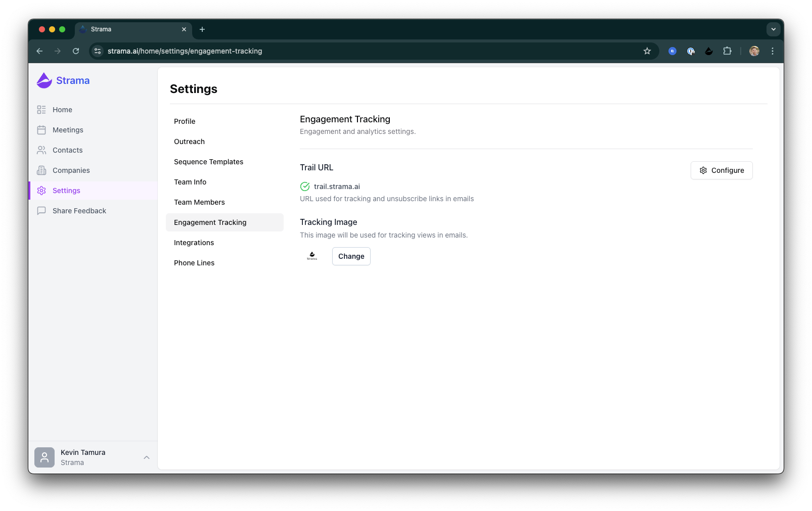
Task: Open Share Feedback
Action: [93, 211]
